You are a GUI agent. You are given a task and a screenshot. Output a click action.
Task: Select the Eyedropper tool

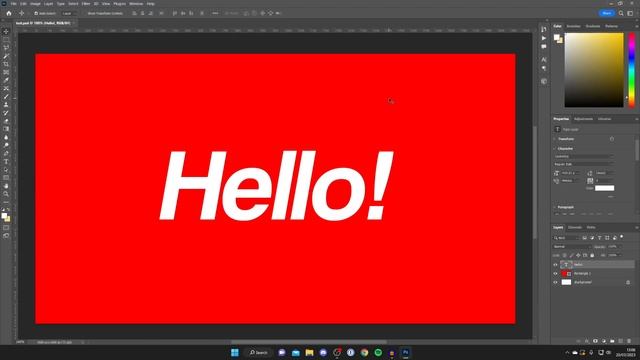6,80
